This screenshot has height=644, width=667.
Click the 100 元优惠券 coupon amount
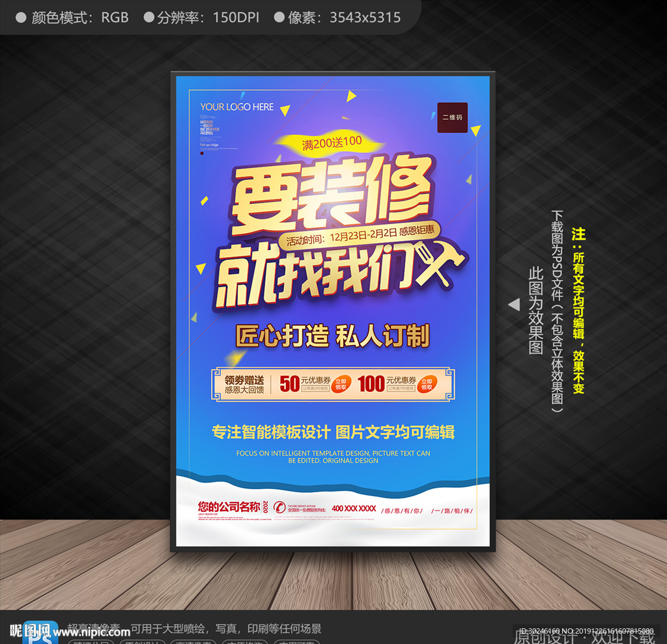click(387, 384)
